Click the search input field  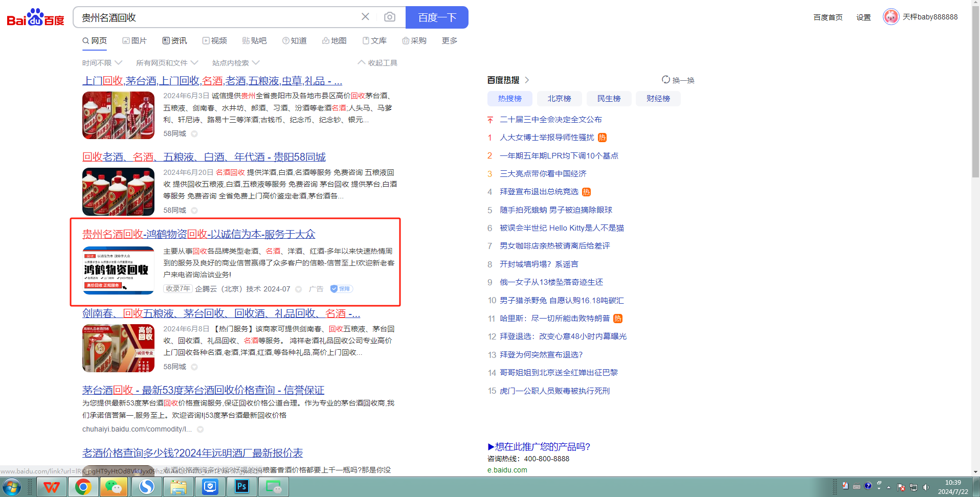pos(215,17)
